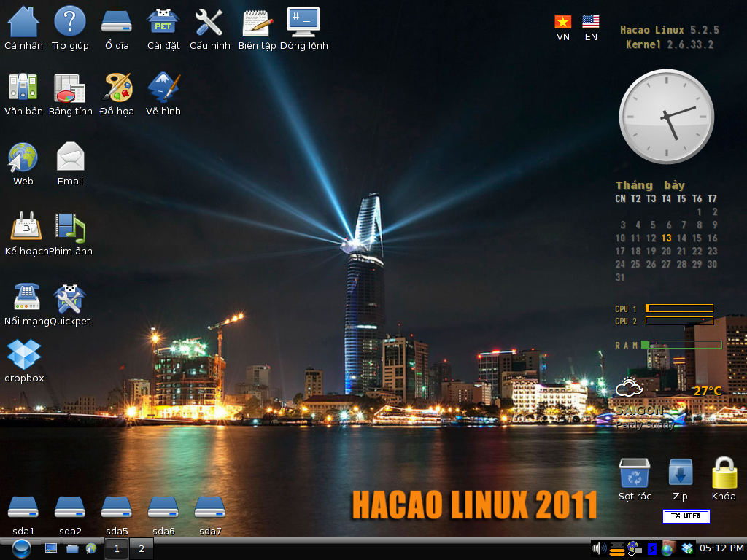Click the CPU 2 usage bar
Screen dimensions: 747x560
(679, 321)
